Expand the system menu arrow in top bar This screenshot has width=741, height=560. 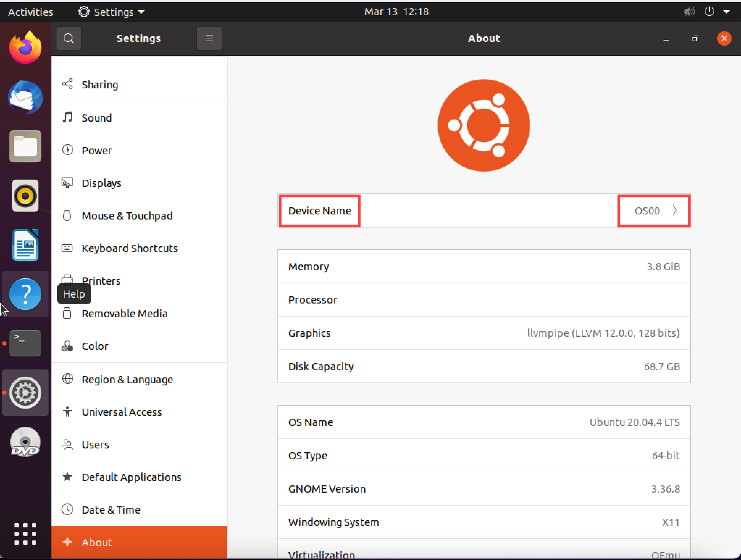click(727, 12)
